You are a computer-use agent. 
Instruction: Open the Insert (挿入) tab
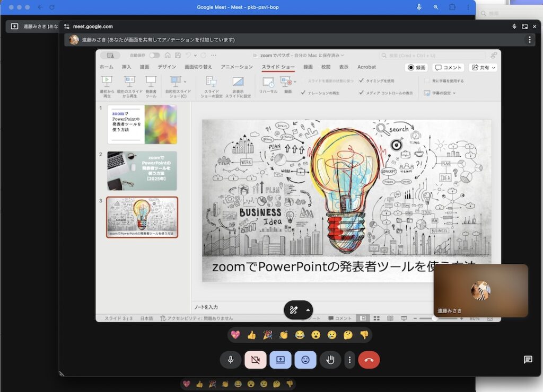pyautogui.click(x=126, y=67)
